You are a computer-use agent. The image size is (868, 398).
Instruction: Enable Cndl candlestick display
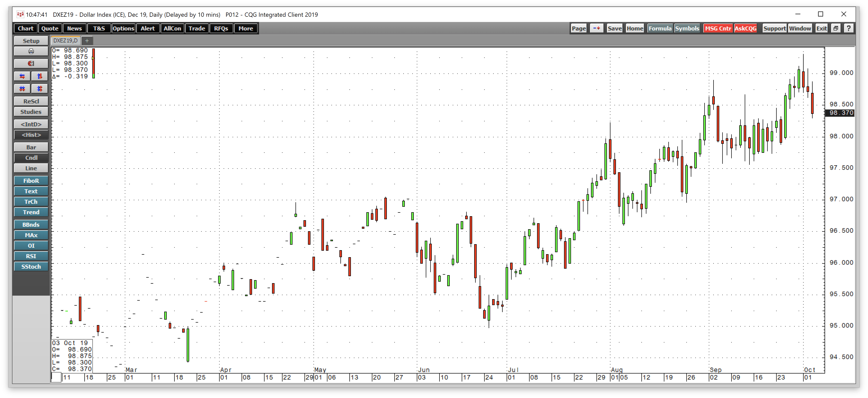pyautogui.click(x=31, y=157)
